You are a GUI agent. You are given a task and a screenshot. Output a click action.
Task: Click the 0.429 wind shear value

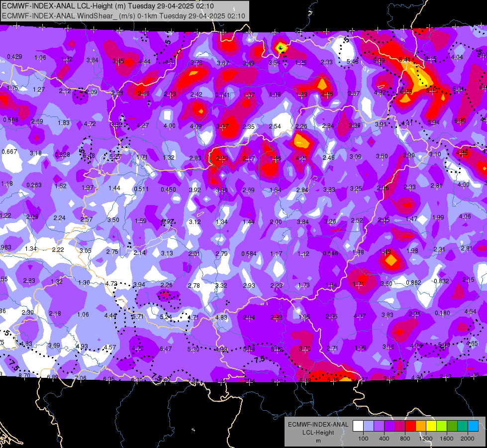[x=14, y=57]
